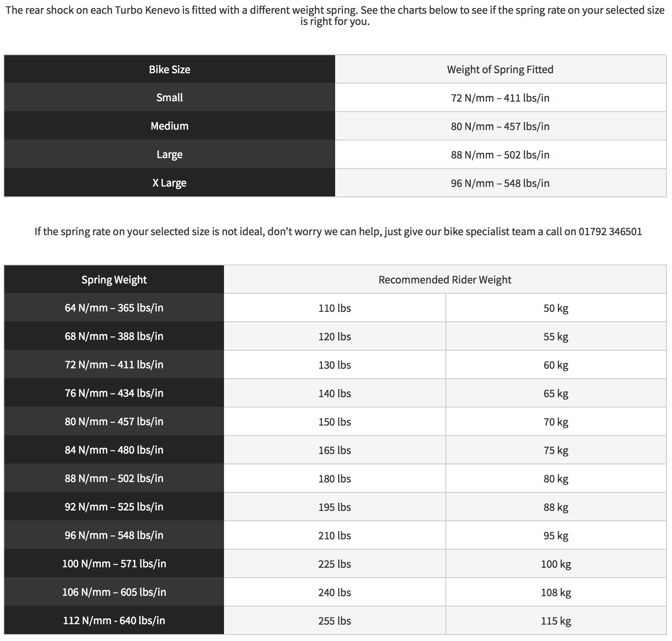Select the 64 N/mm – 365 lbs/in row
This screenshot has width=672, height=641.
click(x=335, y=308)
